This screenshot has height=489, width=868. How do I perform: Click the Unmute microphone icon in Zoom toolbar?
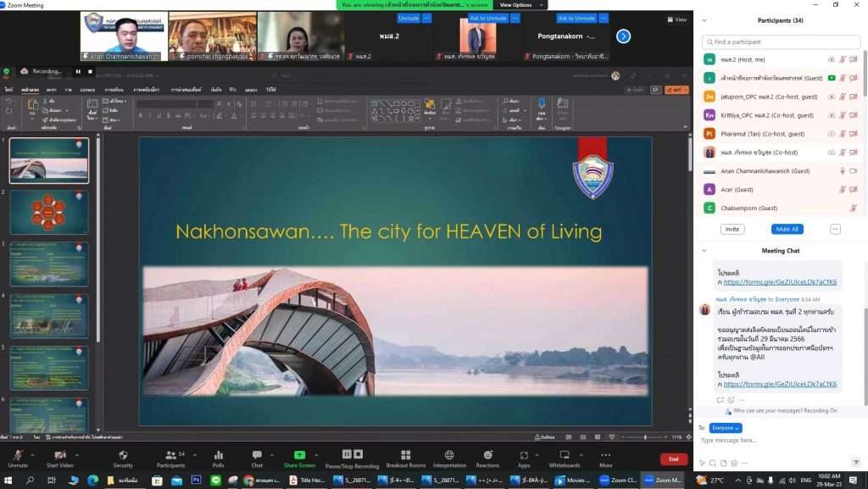click(18, 455)
